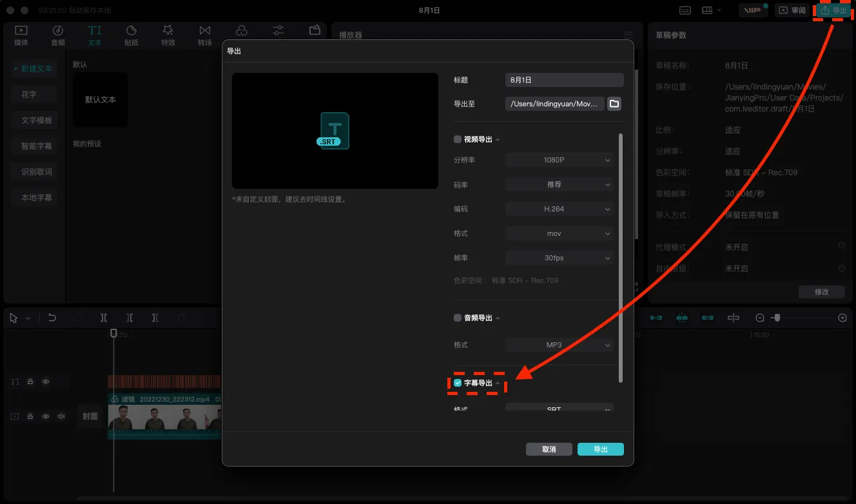The width and height of the screenshot is (856, 504).
Task: Open the 分辨率 1080P dropdown
Action: 559,160
